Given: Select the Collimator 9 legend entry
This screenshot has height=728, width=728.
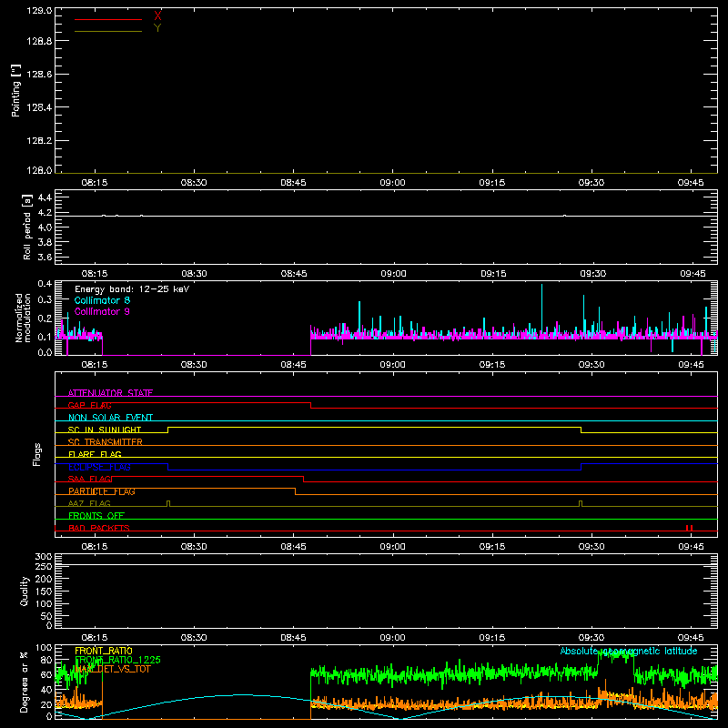Looking at the screenshot, I should coord(102,311).
